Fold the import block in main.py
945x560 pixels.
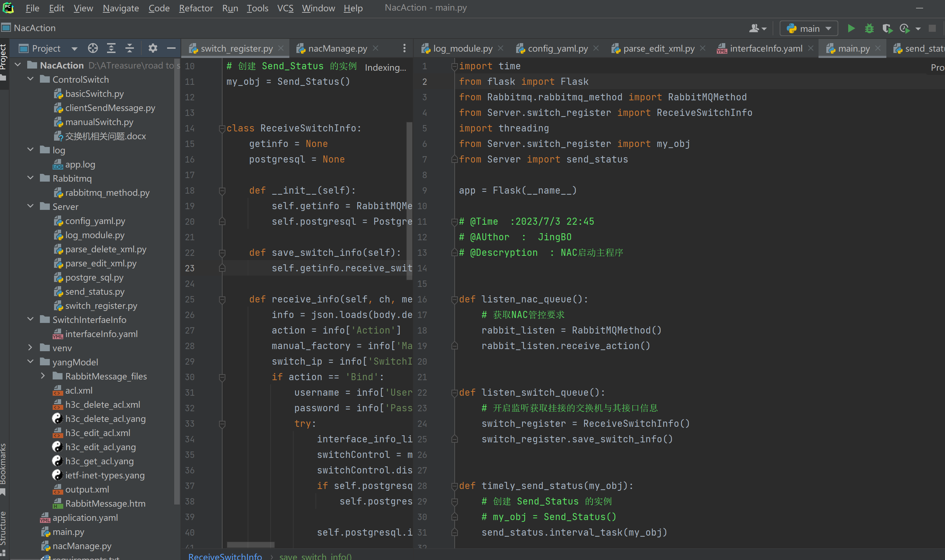(x=454, y=66)
